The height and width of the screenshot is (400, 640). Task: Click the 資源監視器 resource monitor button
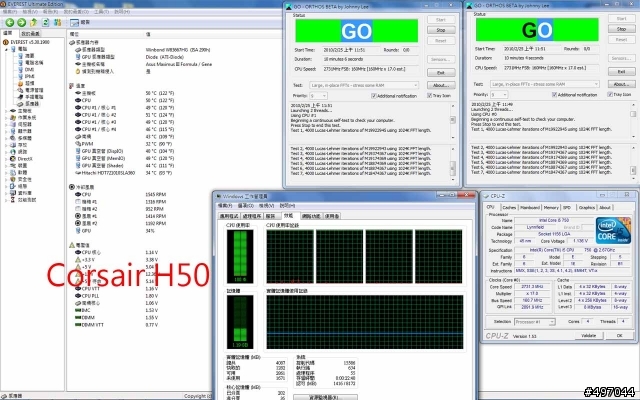(x=325, y=397)
